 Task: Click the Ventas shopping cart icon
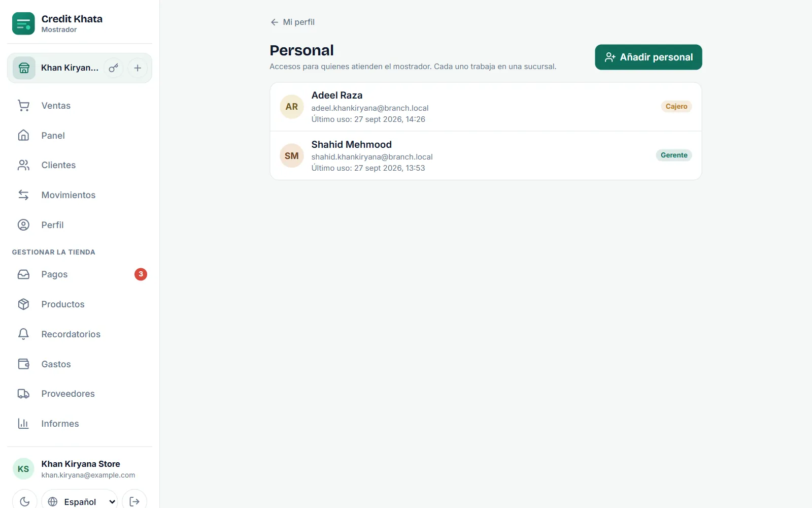[23, 106]
